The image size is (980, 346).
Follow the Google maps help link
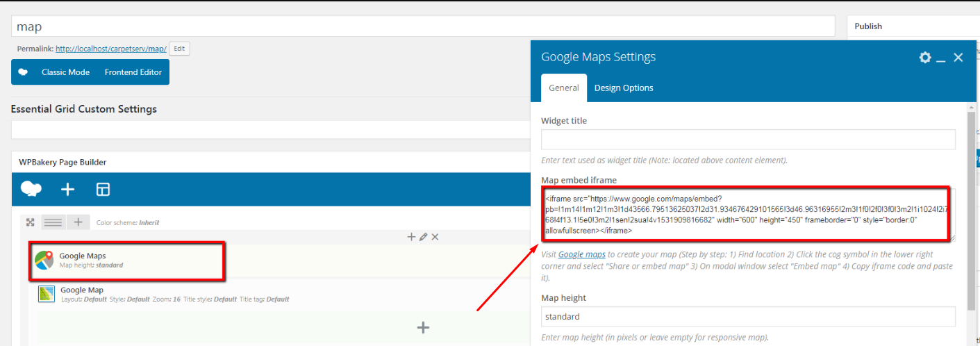(581, 254)
